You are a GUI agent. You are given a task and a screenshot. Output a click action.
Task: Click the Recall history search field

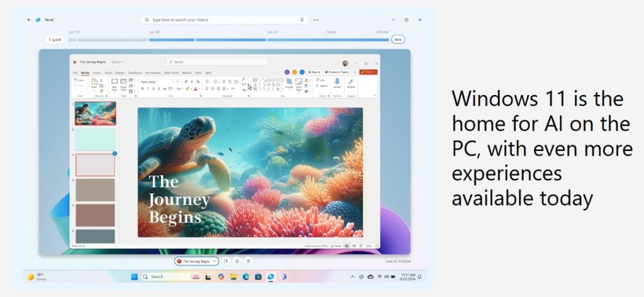pos(220,20)
